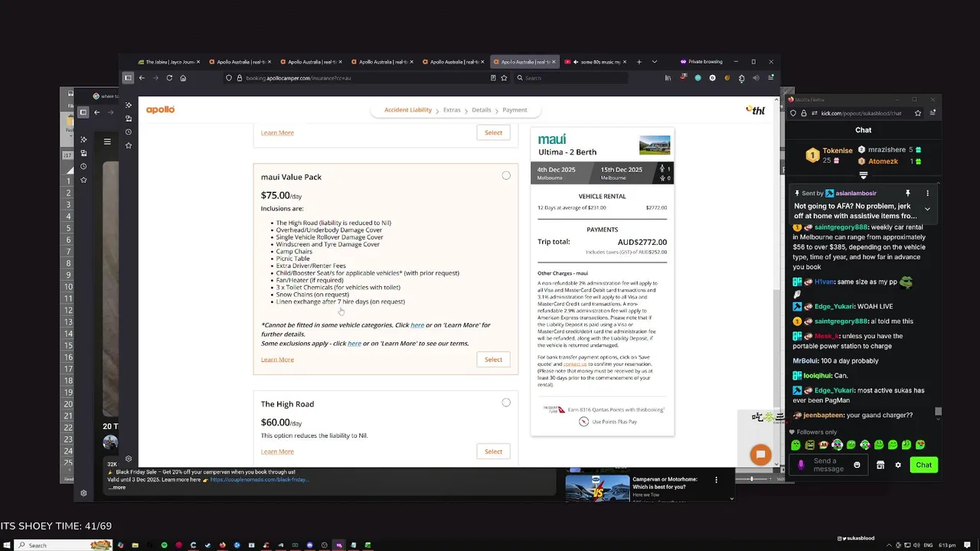
Task: Click the thl logo
Action: point(756,110)
